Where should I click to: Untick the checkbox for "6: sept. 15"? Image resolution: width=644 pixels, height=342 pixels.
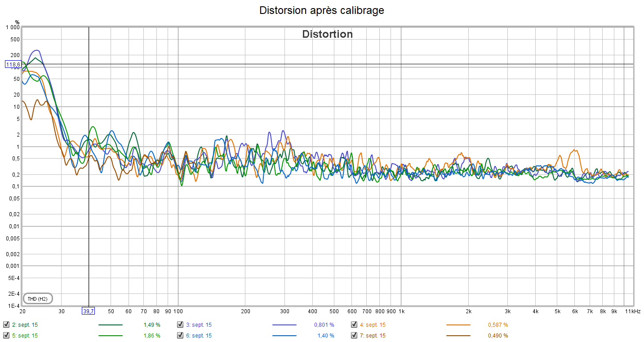pyautogui.click(x=180, y=335)
